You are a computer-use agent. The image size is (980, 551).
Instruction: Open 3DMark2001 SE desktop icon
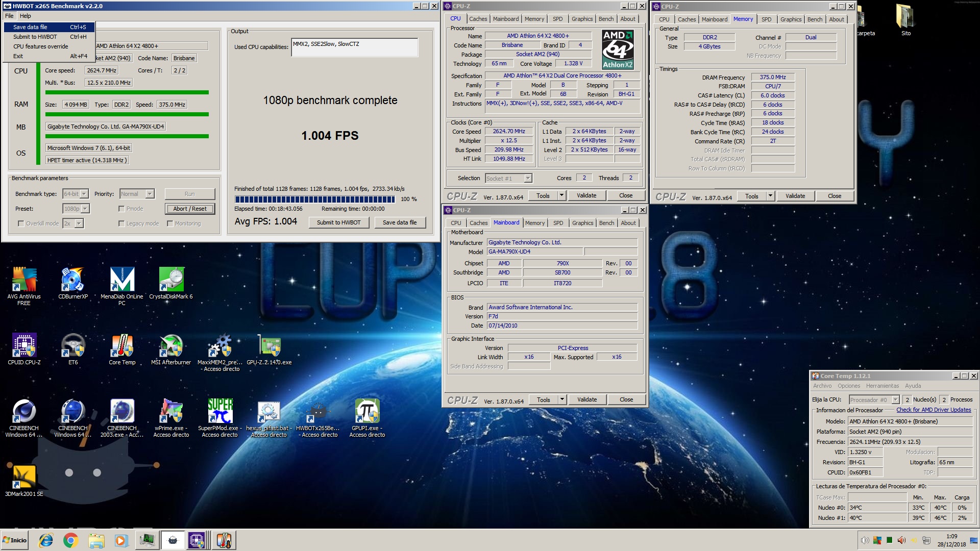(24, 480)
